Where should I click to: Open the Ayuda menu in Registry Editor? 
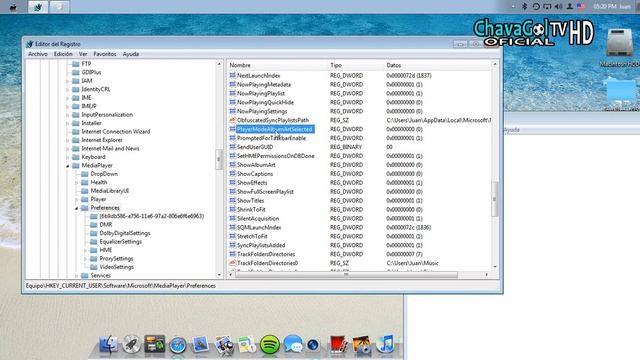point(131,54)
